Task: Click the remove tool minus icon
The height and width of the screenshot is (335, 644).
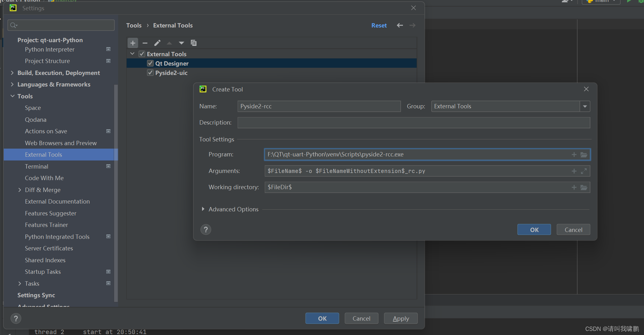Action: point(145,43)
